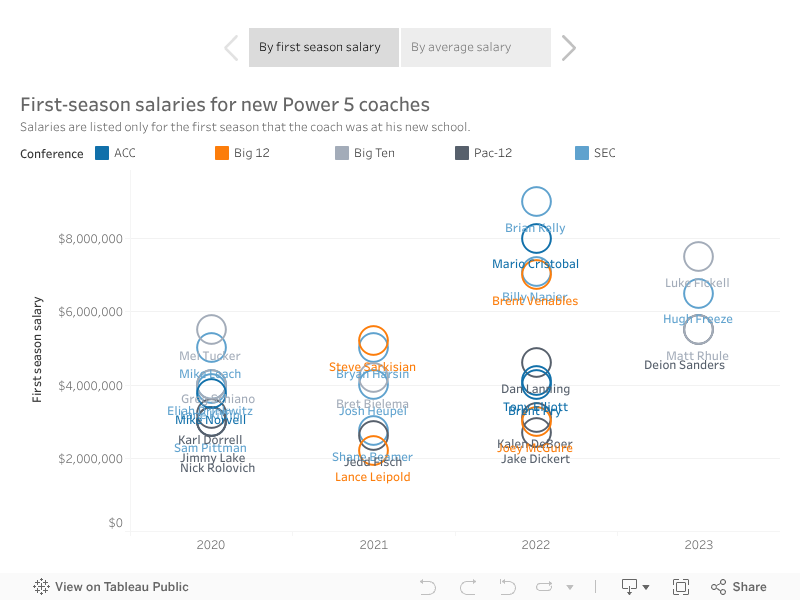Click the ACC legend color swatch
The image size is (800, 600).
[x=102, y=153]
